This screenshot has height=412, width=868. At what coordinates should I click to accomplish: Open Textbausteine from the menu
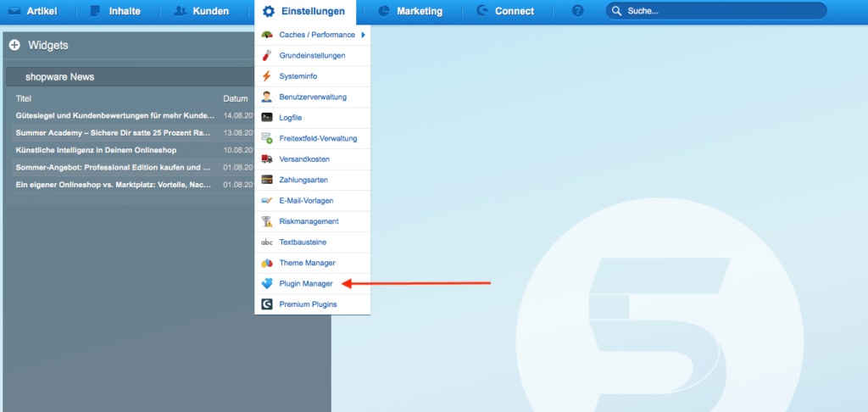coord(312,242)
